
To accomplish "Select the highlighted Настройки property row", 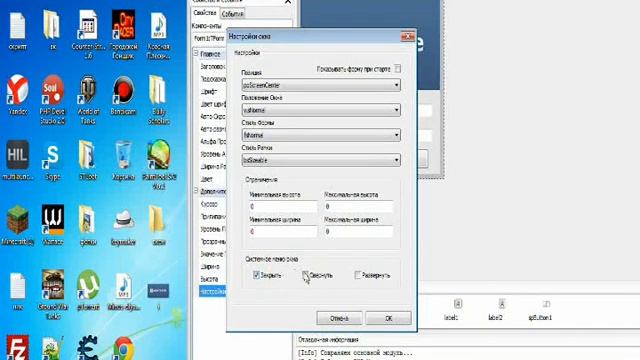I will (213, 291).
